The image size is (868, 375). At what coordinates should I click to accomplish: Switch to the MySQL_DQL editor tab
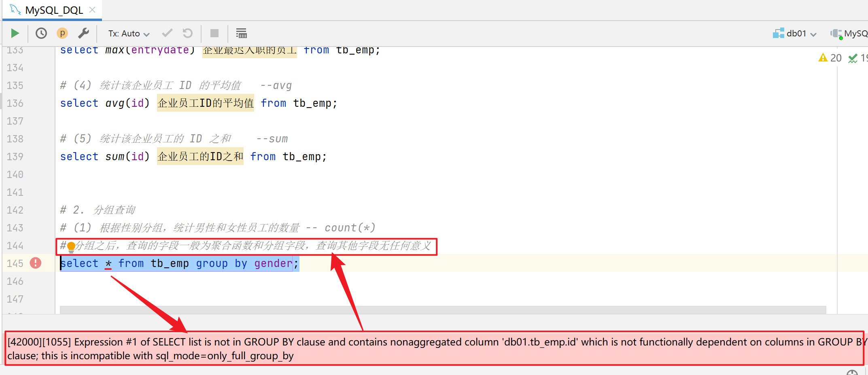54,10
